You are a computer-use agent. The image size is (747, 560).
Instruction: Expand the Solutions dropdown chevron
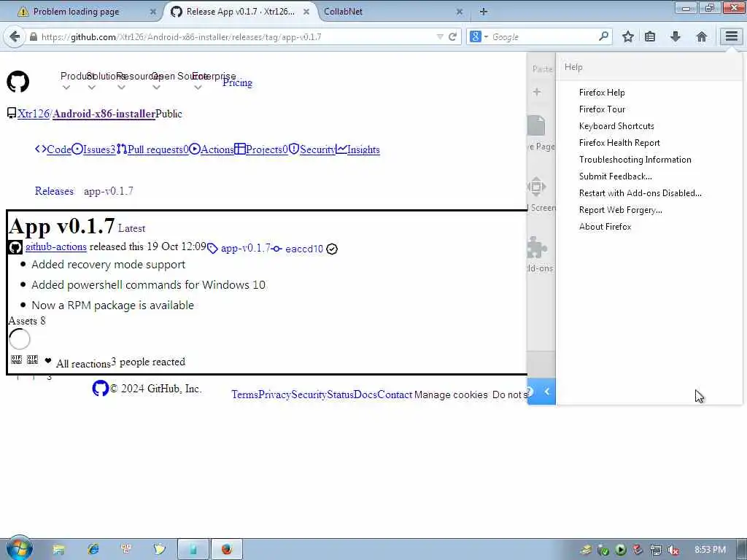[91, 87]
